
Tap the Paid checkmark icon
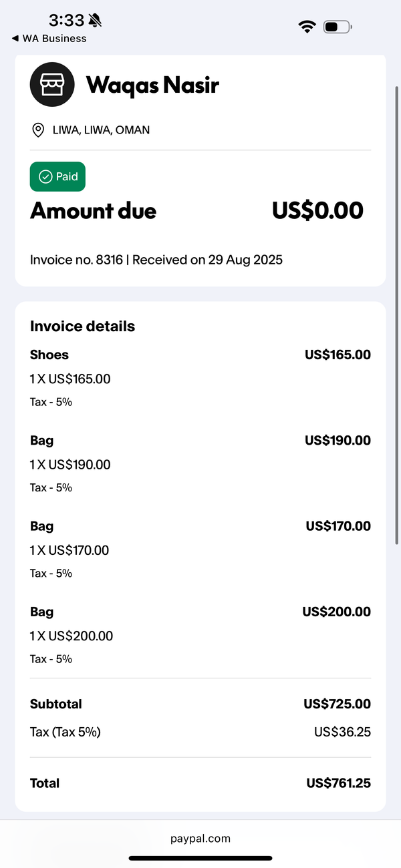(45, 177)
